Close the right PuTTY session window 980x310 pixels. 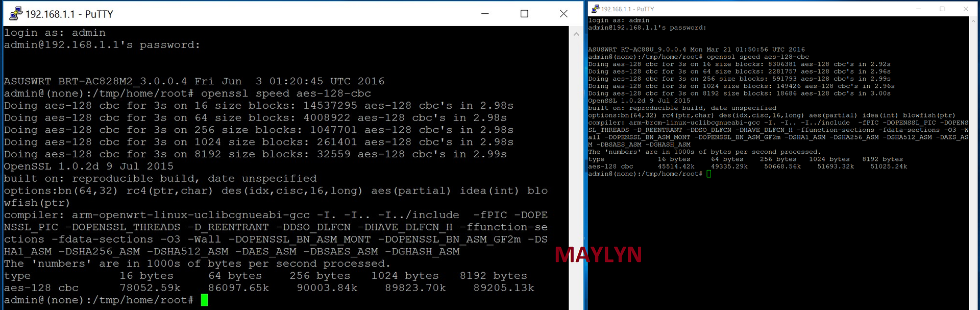(x=966, y=9)
